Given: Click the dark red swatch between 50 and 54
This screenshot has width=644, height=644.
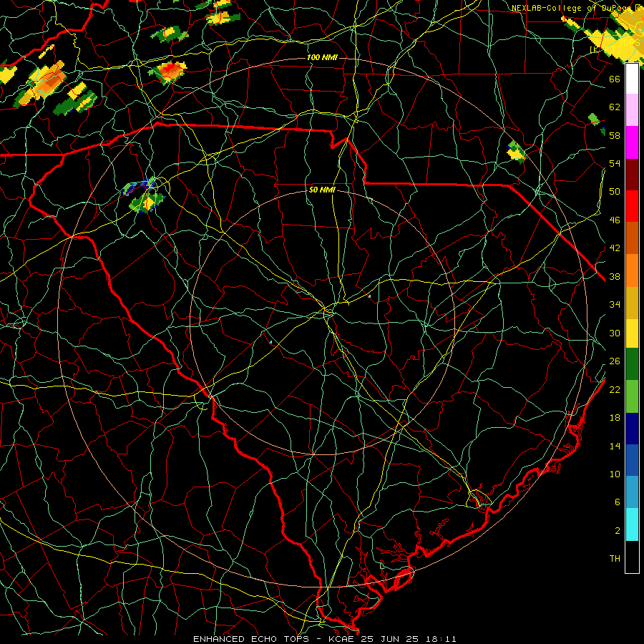Looking at the screenshot, I should click(x=632, y=174).
